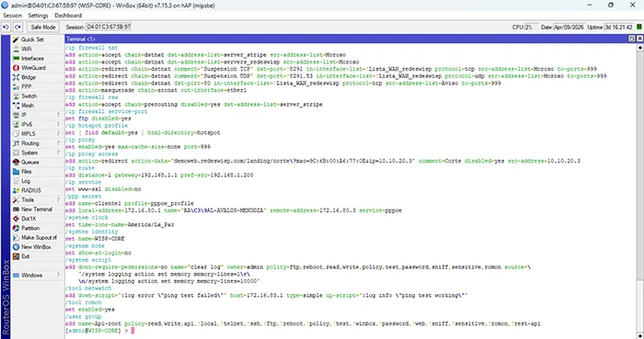Click the Session address field
This screenshot has height=339, width=644.
tap(109, 27)
